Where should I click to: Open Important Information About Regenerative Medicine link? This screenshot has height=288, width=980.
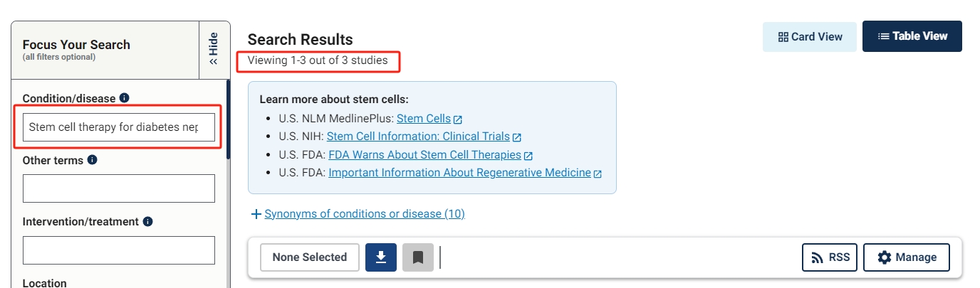459,172
